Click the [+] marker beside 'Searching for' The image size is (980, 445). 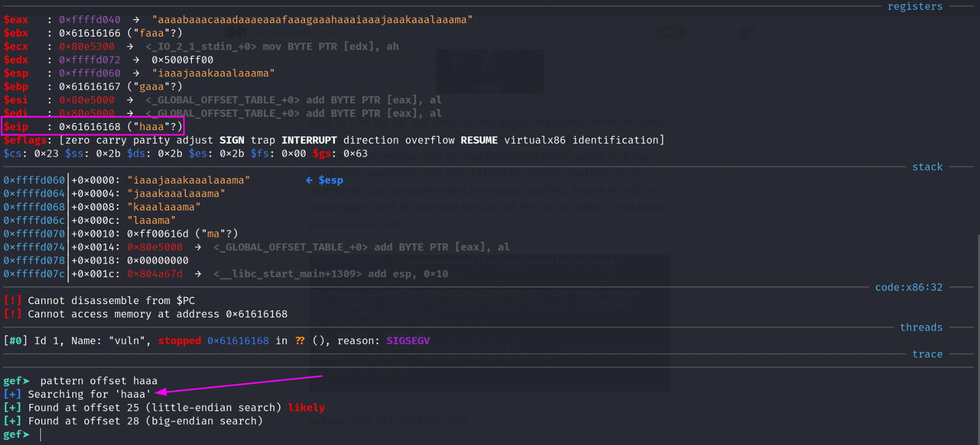[x=12, y=394]
